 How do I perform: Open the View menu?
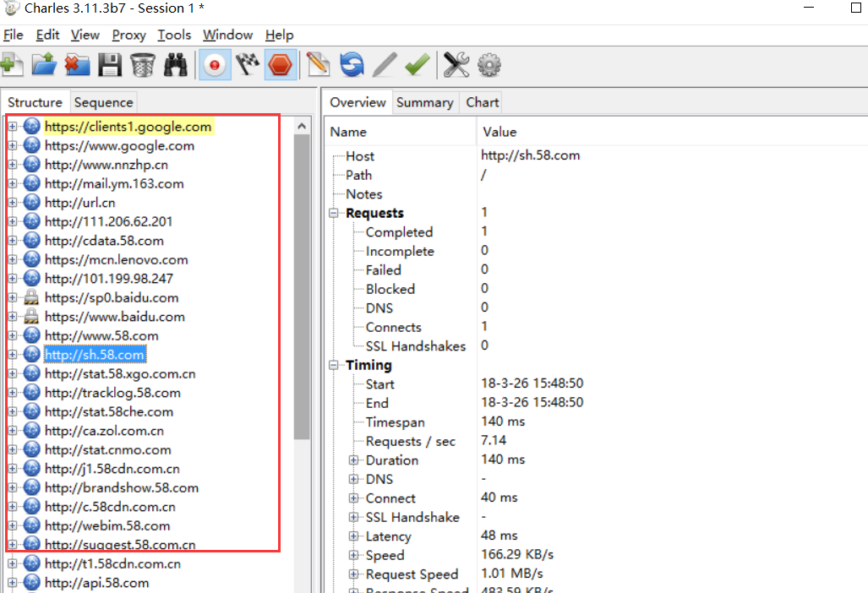pos(85,35)
